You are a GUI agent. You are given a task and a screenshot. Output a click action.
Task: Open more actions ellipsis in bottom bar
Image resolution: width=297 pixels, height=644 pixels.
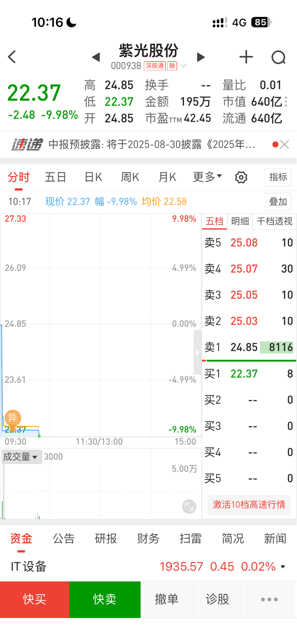pyautogui.click(x=270, y=600)
